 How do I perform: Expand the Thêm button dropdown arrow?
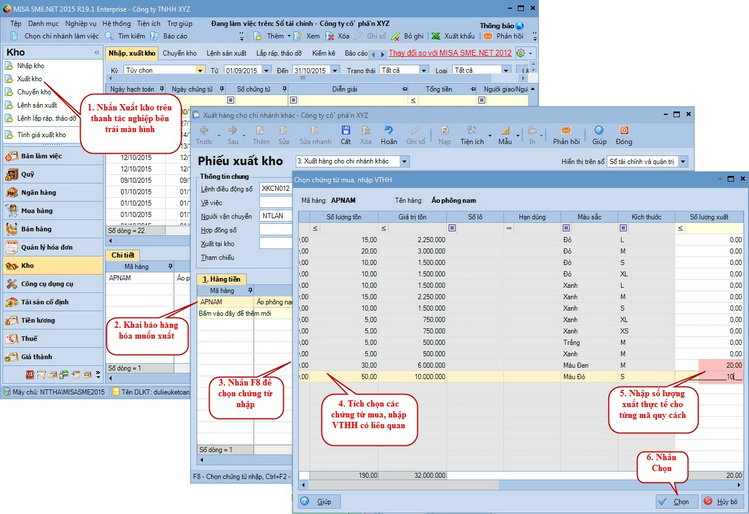coord(289,36)
